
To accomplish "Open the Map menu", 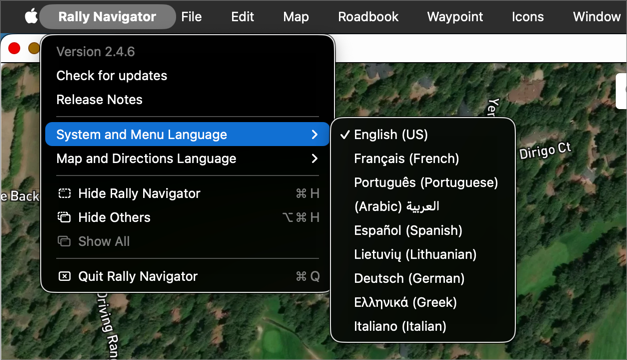I will (296, 17).
